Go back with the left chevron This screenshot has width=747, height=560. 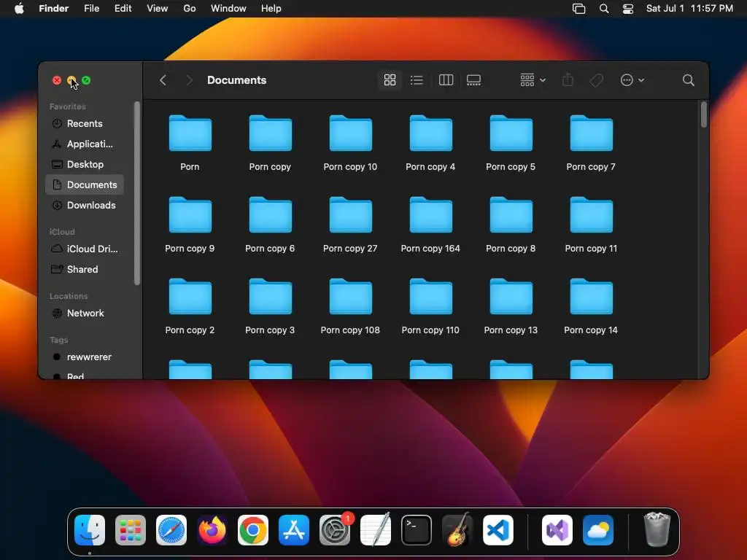[x=163, y=80]
